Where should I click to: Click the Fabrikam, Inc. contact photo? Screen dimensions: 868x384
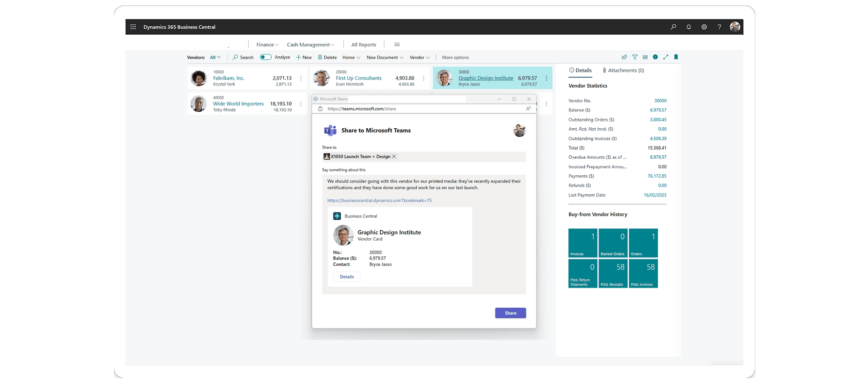[198, 78]
